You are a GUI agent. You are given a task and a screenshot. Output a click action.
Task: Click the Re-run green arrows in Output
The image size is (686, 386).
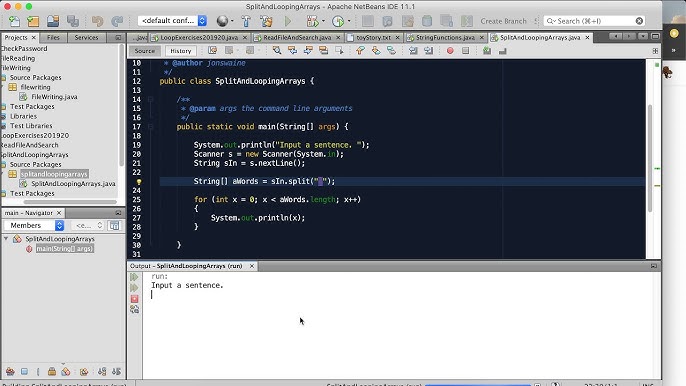coord(134,277)
